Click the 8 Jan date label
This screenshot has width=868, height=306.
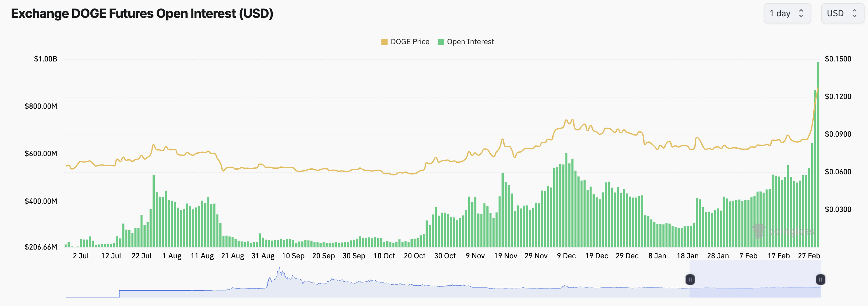[x=657, y=256]
